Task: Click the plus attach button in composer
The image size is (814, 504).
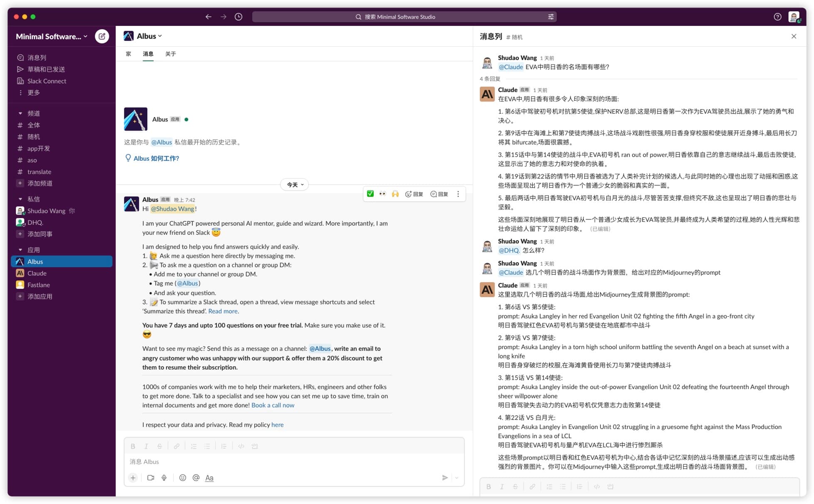Action: click(x=133, y=478)
